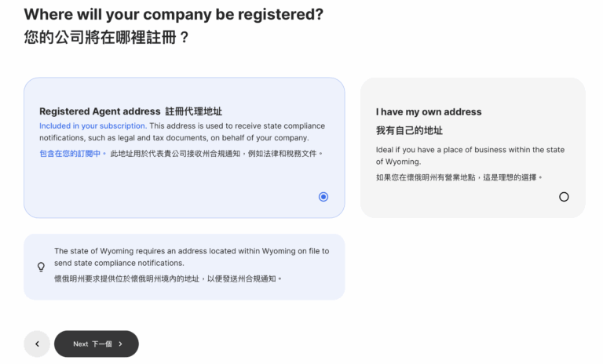603x364 pixels.
Task: Click the Chinese title 您的公司將在哪裡註冊？
Action: pyautogui.click(x=107, y=37)
